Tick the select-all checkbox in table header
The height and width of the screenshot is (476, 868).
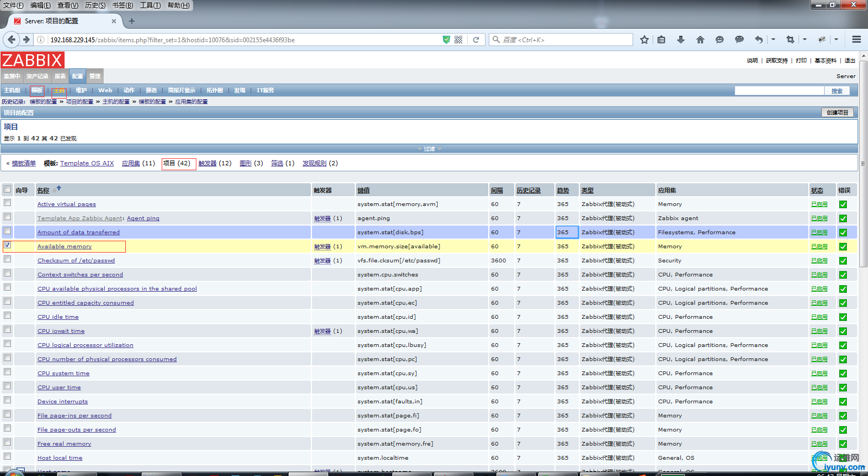tap(8, 189)
